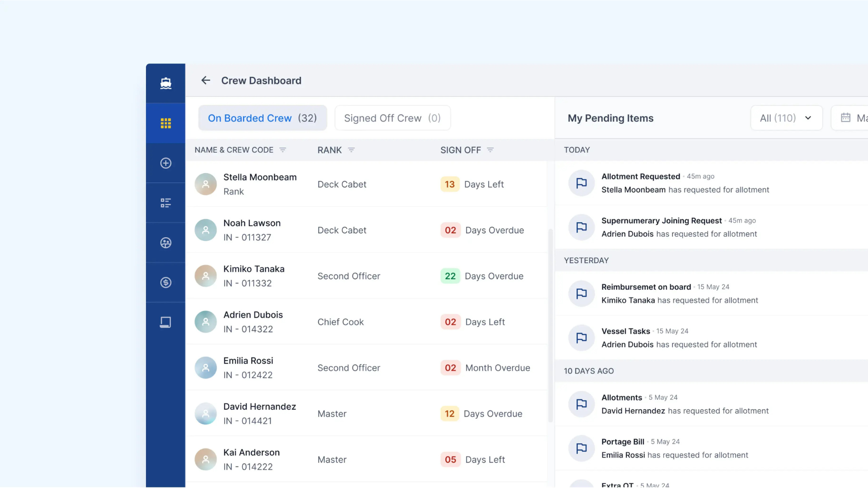Image resolution: width=868 pixels, height=488 pixels.
Task: Open the Sign Off column filter
Action: coord(490,150)
